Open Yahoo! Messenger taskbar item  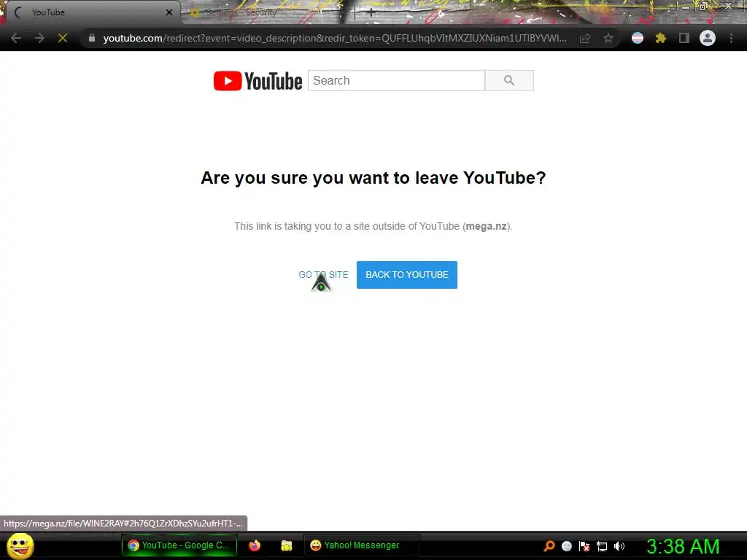point(361,545)
